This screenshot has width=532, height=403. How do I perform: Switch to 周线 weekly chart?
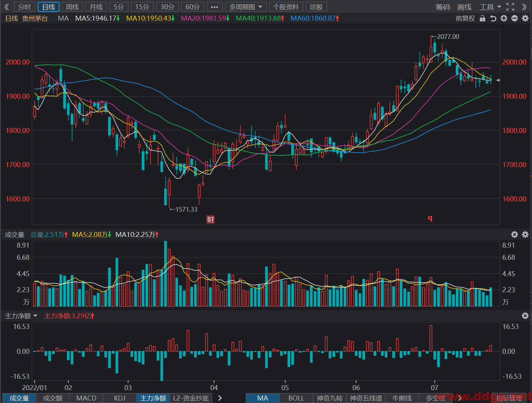(x=72, y=7)
